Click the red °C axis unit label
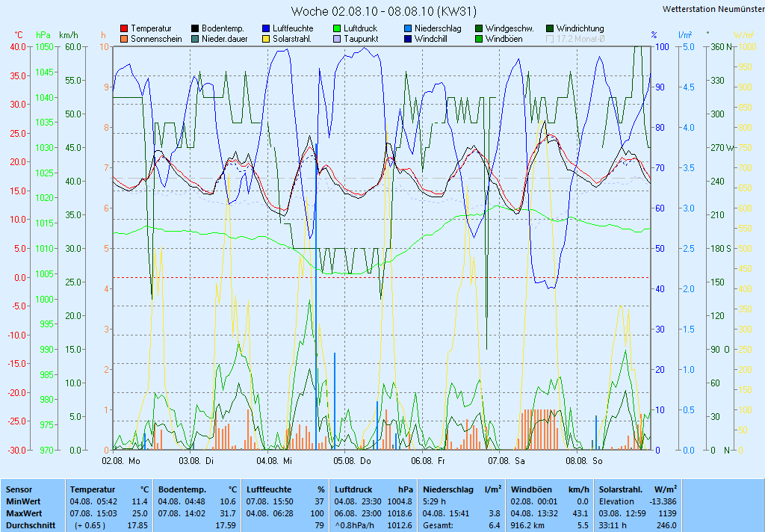The image size is (765, 532). click(x=19, y=35)
